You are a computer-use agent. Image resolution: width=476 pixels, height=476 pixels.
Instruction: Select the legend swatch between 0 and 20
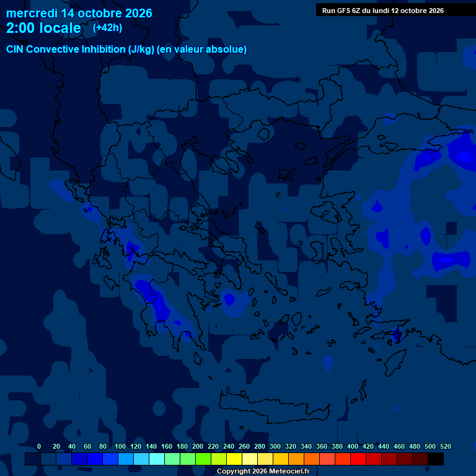coord(48,459)
